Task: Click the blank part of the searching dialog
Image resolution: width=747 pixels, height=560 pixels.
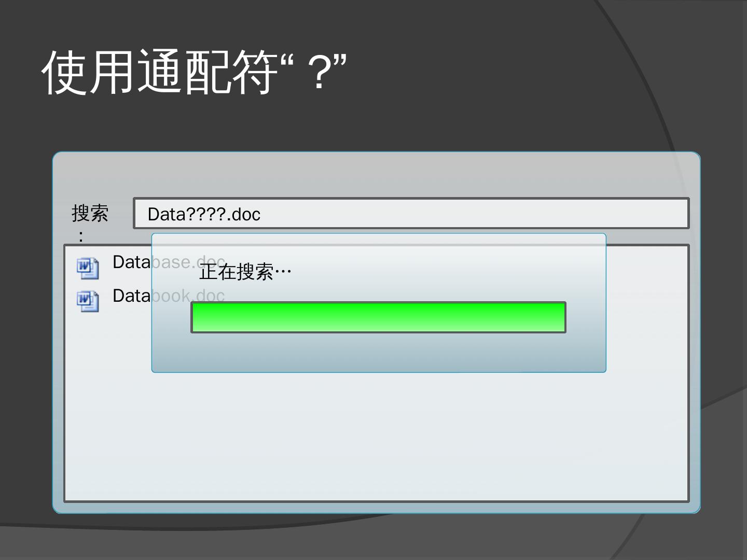Action: click(x=379, y=353)
